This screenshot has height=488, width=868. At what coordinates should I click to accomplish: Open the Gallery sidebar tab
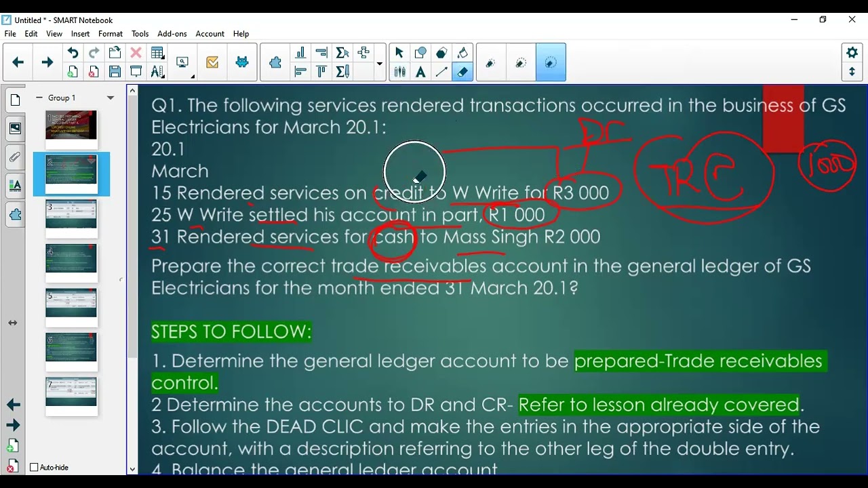(15, 128)
